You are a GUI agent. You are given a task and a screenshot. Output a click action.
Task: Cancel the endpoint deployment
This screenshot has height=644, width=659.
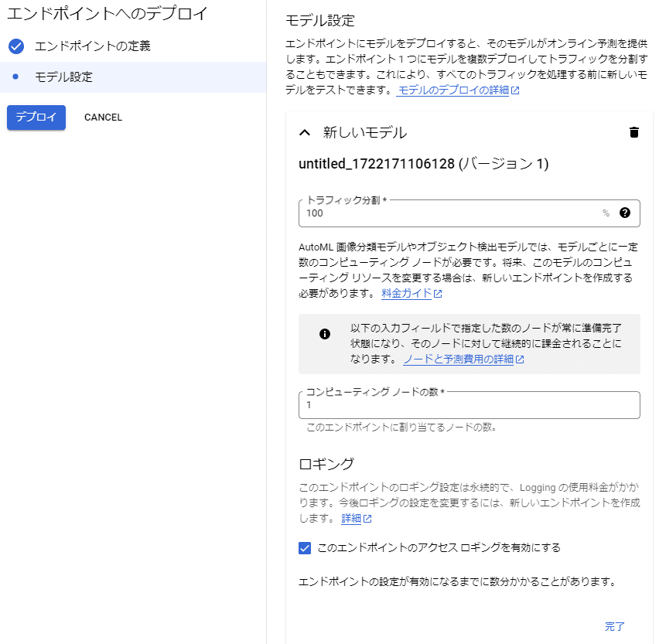coord(103,118)
